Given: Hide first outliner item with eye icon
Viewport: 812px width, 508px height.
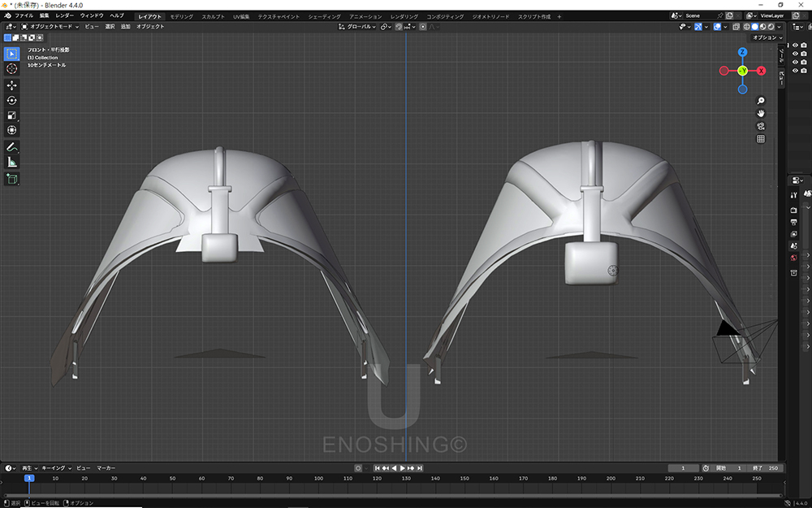Looking at the screenshot, I should tap(796, 46).
